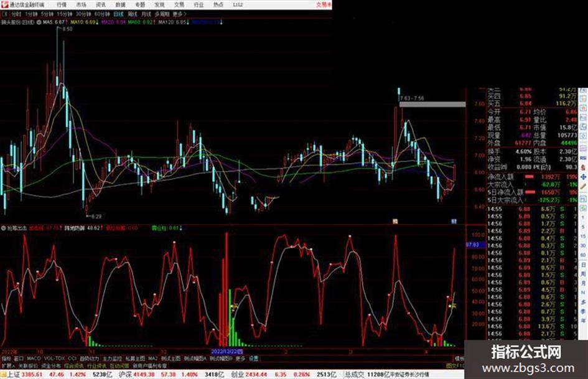
Task: Select the CCI indicator tab
Action: point(72,358)
